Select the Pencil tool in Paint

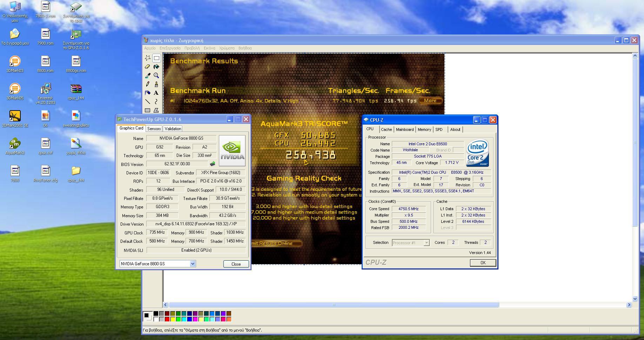click(x=148, y=84)
